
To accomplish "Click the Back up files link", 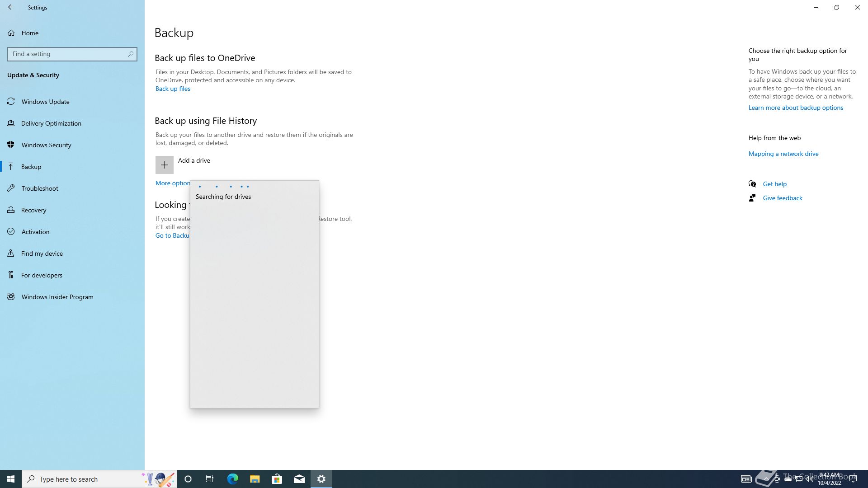I will pyautogui.click(x=173, y=89).
